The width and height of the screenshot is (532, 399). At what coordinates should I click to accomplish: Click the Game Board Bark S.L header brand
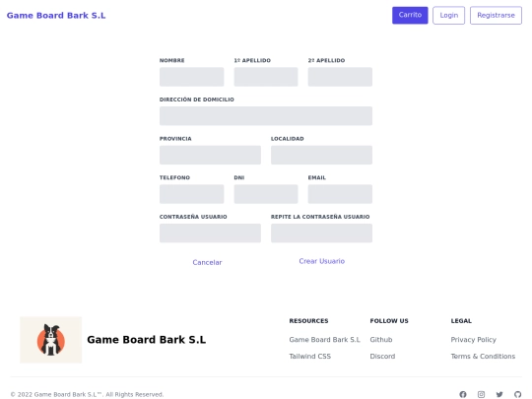point(56,16)
